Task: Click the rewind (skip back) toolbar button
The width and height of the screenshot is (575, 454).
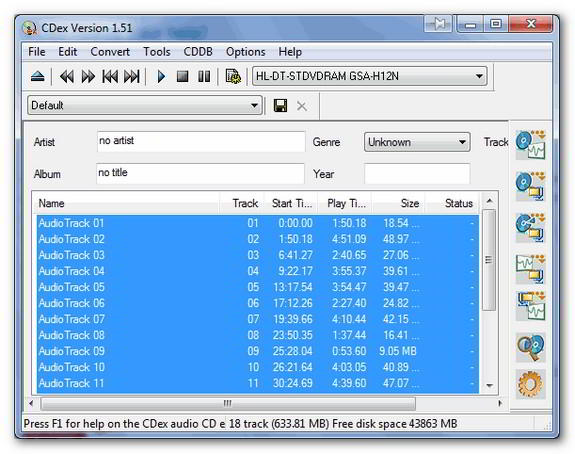Action: coord(66,77)
